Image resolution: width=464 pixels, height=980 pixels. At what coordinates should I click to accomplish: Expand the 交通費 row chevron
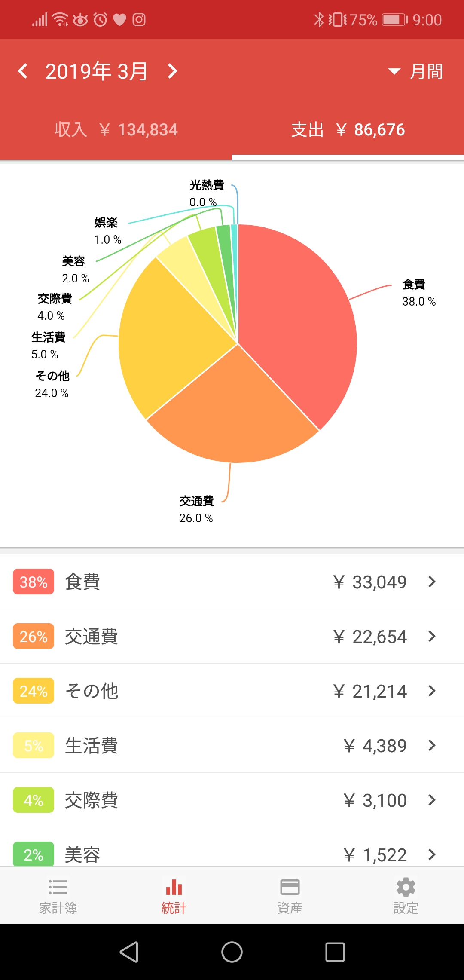point(432,636)
